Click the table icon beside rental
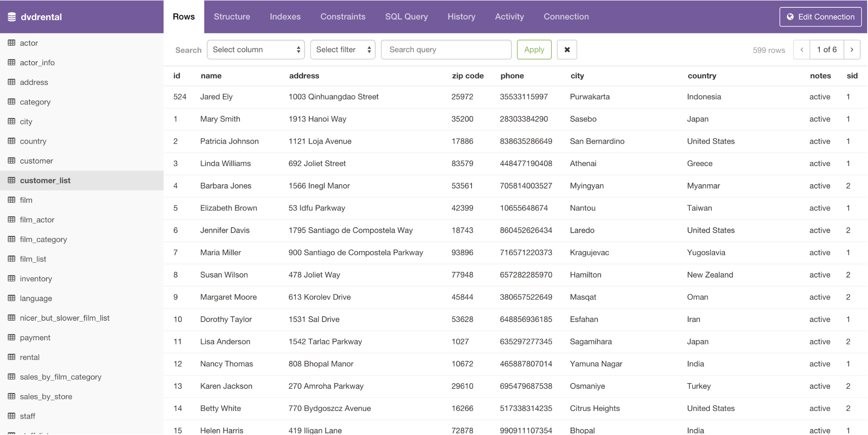Image resolution: width=868 pixels, height=435 pixels. tap(11, 357)
